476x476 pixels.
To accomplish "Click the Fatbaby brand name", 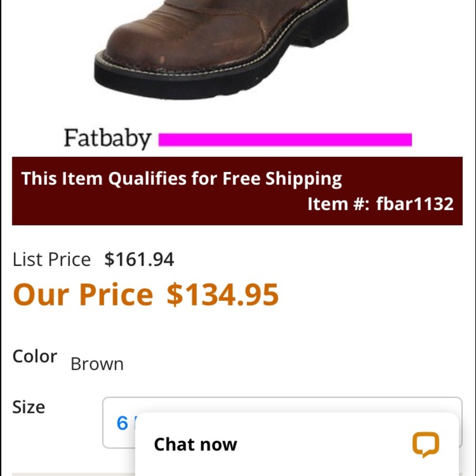I will click(x=107, y=138).
